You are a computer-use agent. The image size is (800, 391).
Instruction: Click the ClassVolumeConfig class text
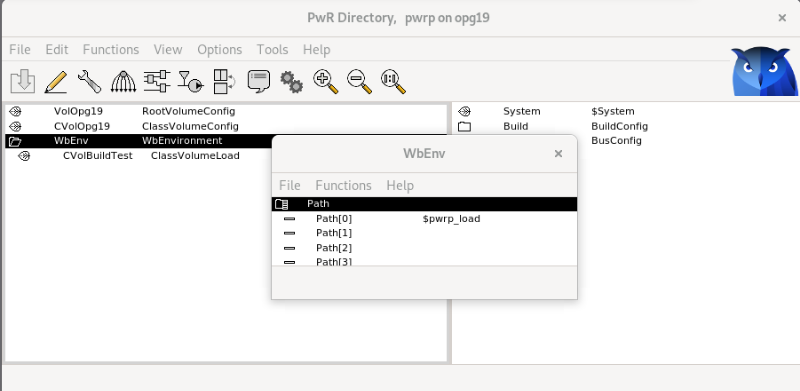[x=190, y=126]
